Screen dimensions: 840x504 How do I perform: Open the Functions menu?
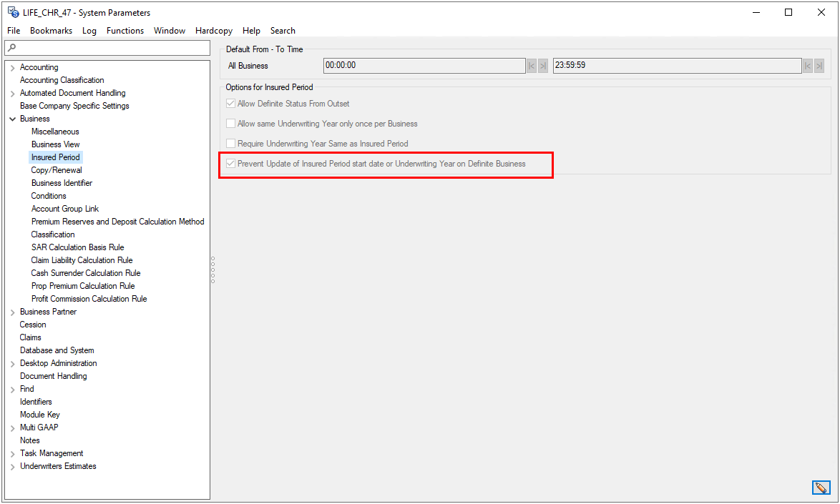pos(125,31)
